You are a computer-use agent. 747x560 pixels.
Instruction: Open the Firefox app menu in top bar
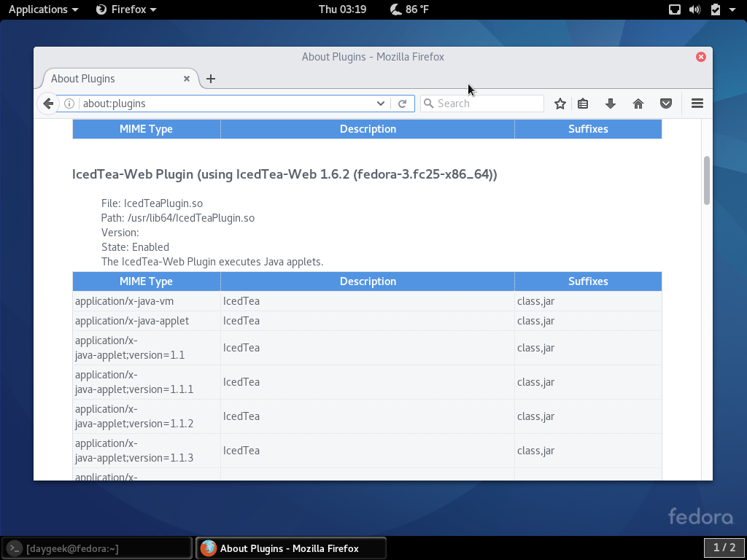click(126, 9)
